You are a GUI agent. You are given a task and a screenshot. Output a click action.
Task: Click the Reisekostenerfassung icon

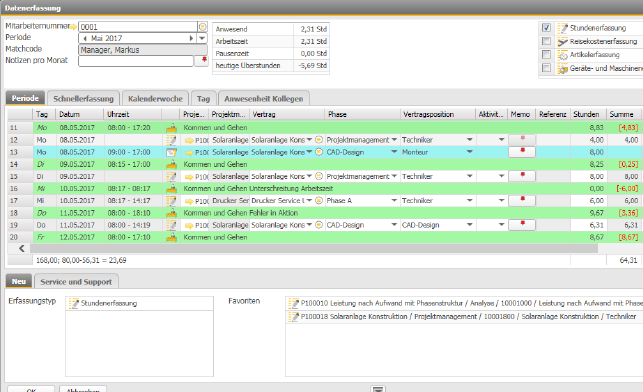[x=562, y=41]
